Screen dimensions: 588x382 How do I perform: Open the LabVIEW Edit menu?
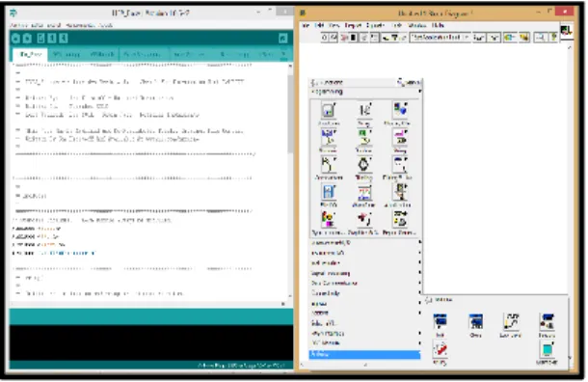[x=319, y=25]
